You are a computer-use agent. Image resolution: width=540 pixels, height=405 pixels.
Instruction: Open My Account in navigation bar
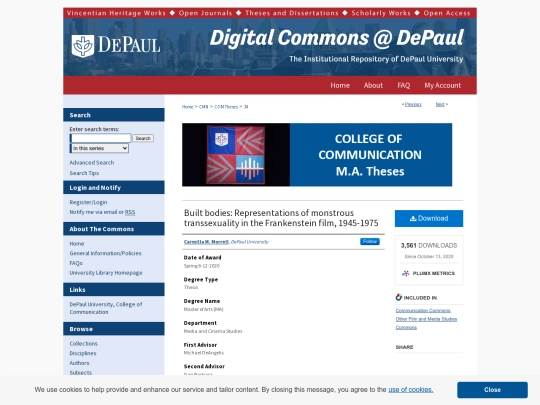443,85
